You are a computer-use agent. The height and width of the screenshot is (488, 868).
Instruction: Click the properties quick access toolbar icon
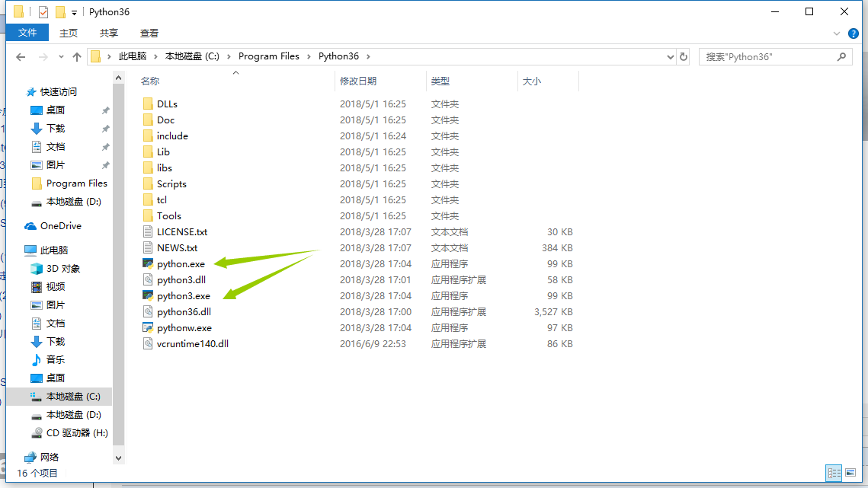(x=43, y=11)
